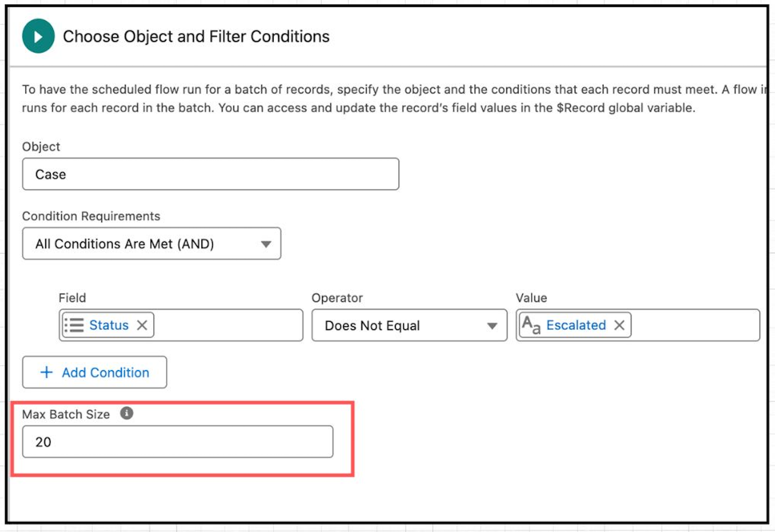Click the dropdown arrow on Does Not Equal

pos(493,326)
